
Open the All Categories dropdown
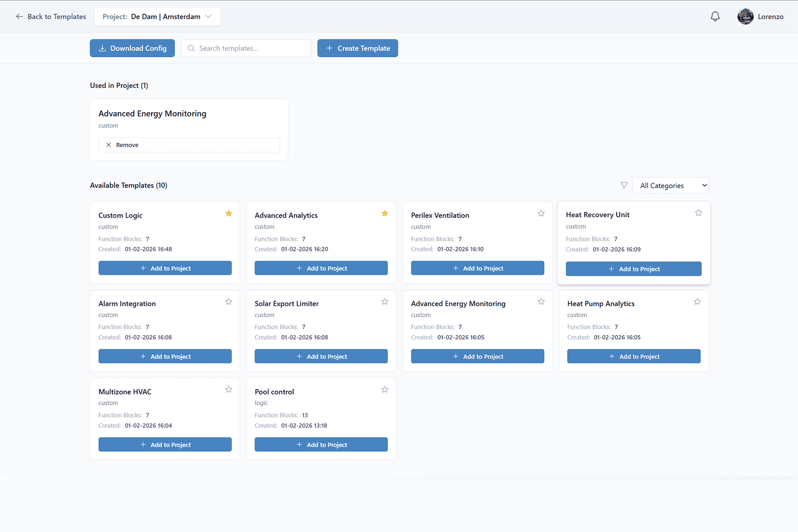point(670,185)
